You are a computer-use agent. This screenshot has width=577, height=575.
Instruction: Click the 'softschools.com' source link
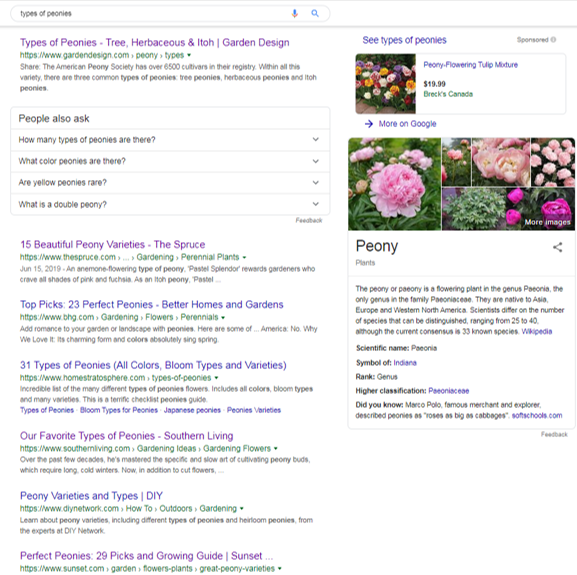coord(537,416)
